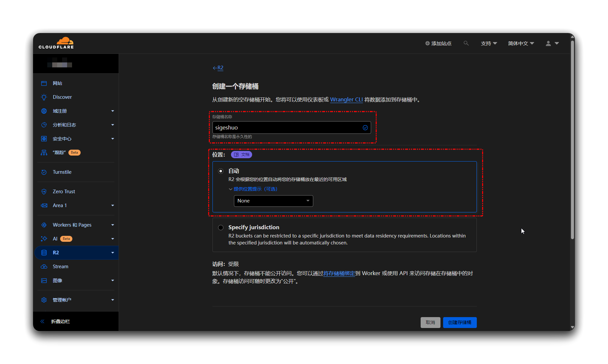
Task: Select the Specify jurisdiction radio button
Action: coord(221,228)
